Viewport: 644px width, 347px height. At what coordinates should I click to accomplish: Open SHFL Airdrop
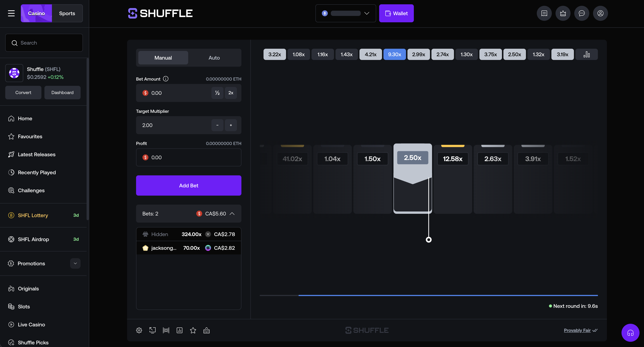(43, 239)
